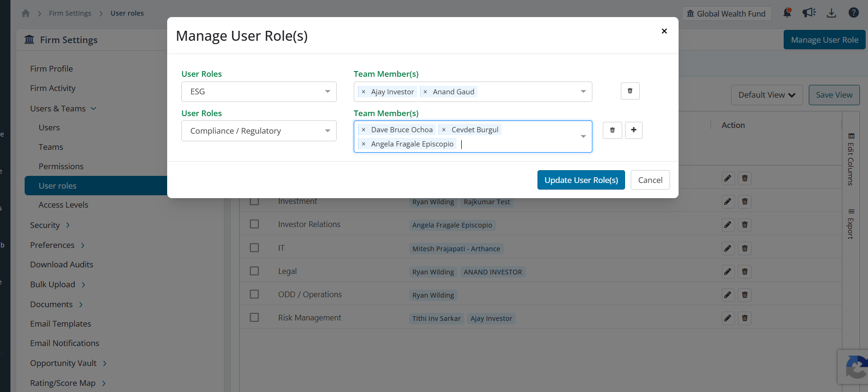Tick the Investor Relations checkbox
Viewport: 868px width, 392px height.
coord(254,224)
